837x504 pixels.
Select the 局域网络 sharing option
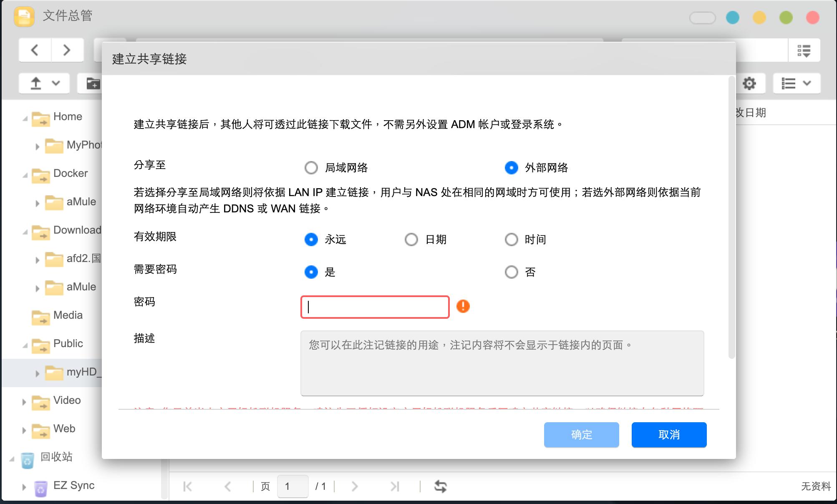pos(311,167)
